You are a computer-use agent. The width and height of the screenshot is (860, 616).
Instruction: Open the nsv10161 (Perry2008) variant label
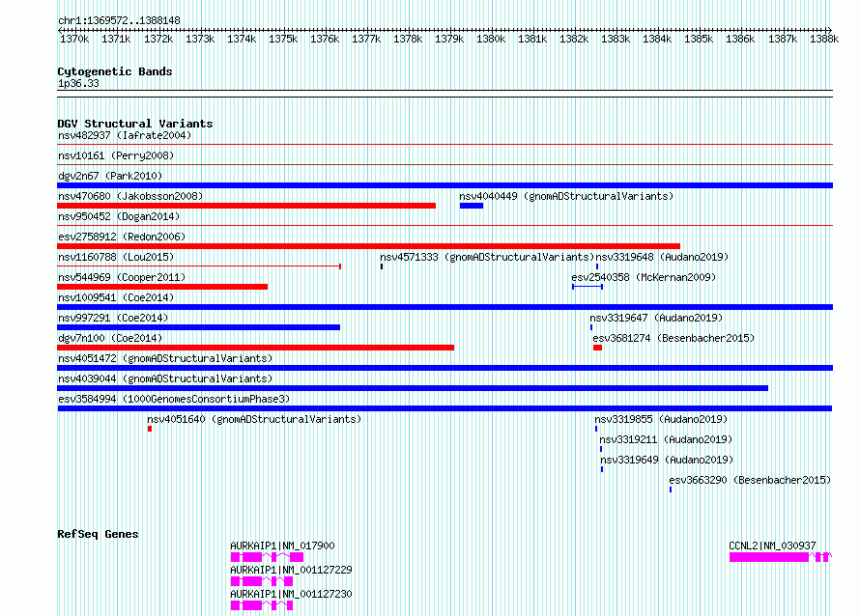click(x=116, y=155)
